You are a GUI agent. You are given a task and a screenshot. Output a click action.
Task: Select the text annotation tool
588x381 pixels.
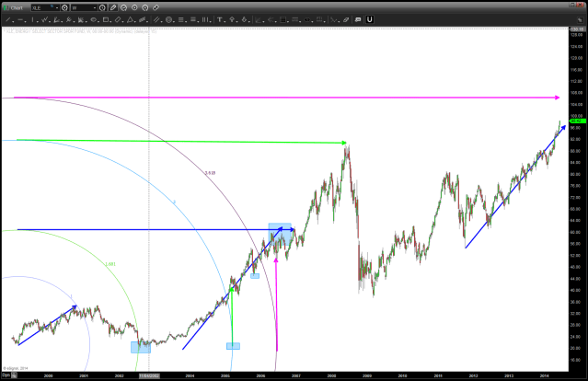[220, 19]
